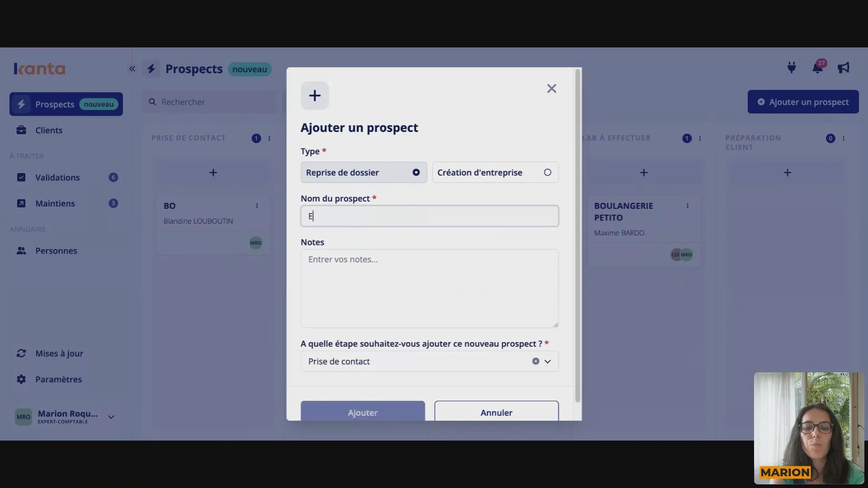
Task: Open LAB à effectuer column options menu
Action: 700,138
